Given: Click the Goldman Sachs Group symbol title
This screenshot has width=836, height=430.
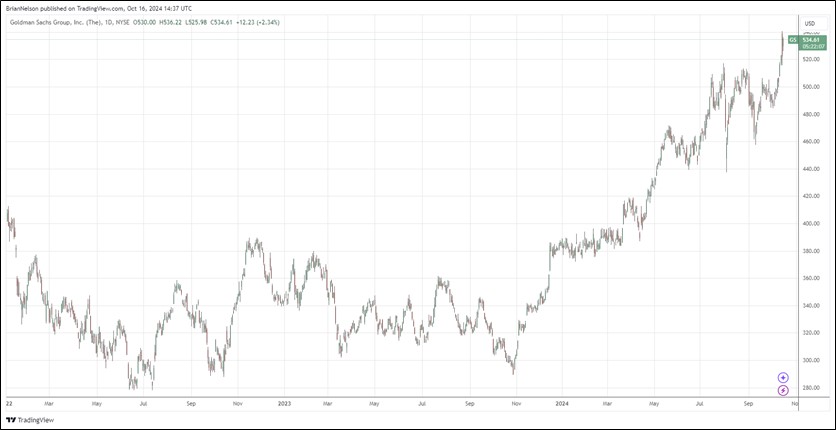Looking at the screenshot, I should coord(58,22).
